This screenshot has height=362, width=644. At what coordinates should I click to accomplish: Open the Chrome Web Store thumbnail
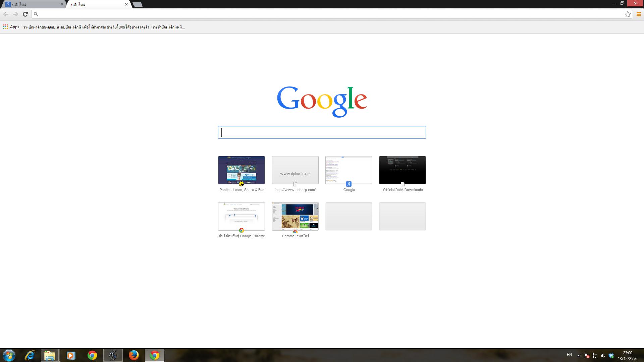click(x=295, y=216)
